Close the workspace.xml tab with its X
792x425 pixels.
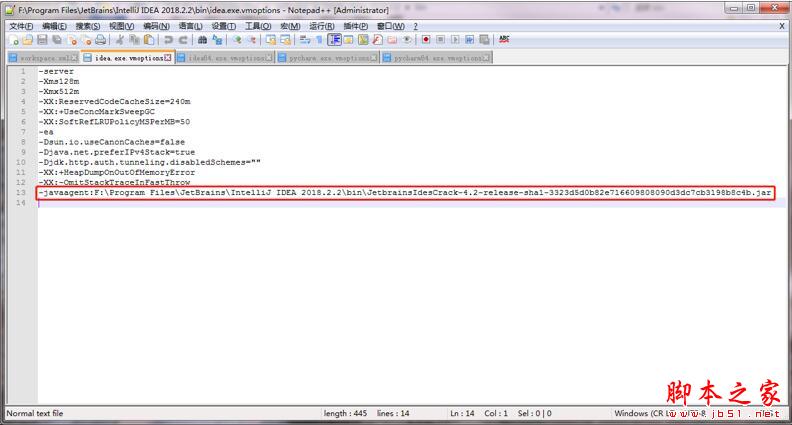74,58
